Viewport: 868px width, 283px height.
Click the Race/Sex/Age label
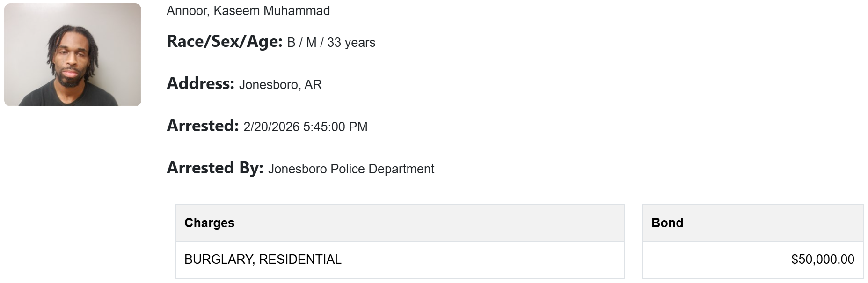pos(225,42)
